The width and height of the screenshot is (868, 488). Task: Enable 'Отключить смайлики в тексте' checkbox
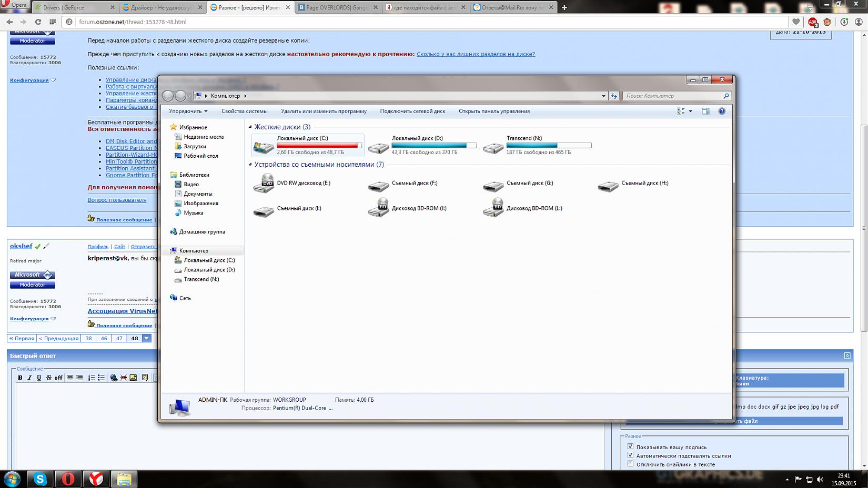click(630, 464)
